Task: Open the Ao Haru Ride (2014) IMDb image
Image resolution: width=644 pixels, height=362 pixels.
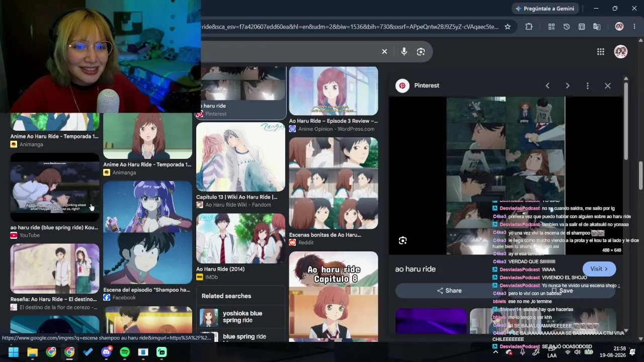Action: (x=240, y=238)
